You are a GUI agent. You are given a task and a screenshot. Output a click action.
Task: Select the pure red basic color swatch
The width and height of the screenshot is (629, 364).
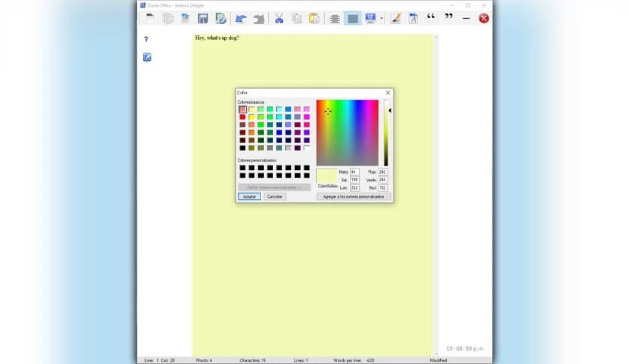[242, 117]
